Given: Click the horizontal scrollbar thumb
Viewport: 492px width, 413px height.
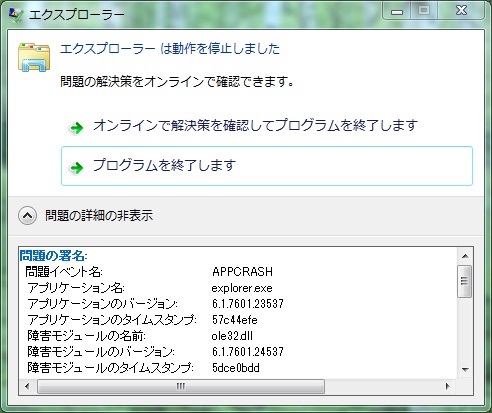Looking at the screenshot, I should pos(181,386).
